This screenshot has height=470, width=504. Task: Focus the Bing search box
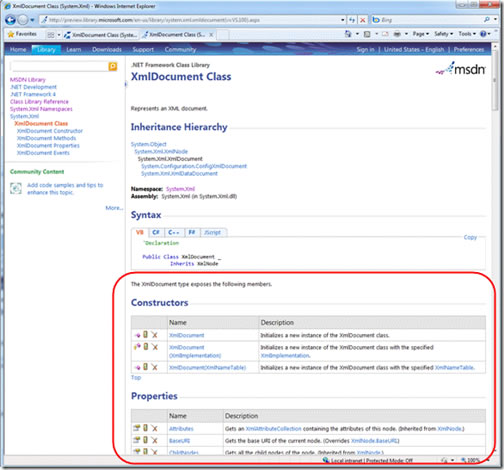pyautogui.click(x=430, y=20)
